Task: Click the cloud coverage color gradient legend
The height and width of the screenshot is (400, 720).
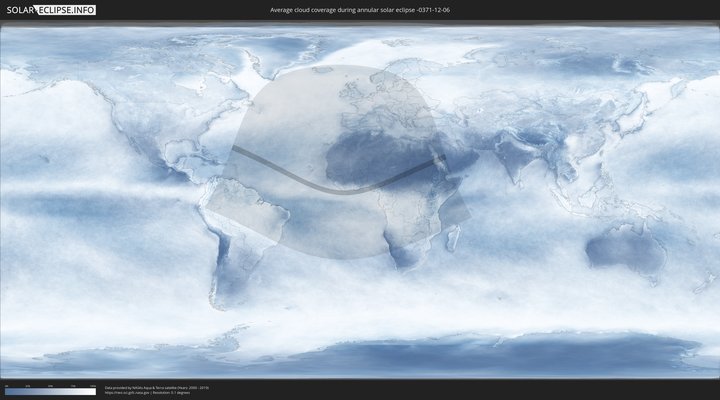Action: [x=50, y=392]
